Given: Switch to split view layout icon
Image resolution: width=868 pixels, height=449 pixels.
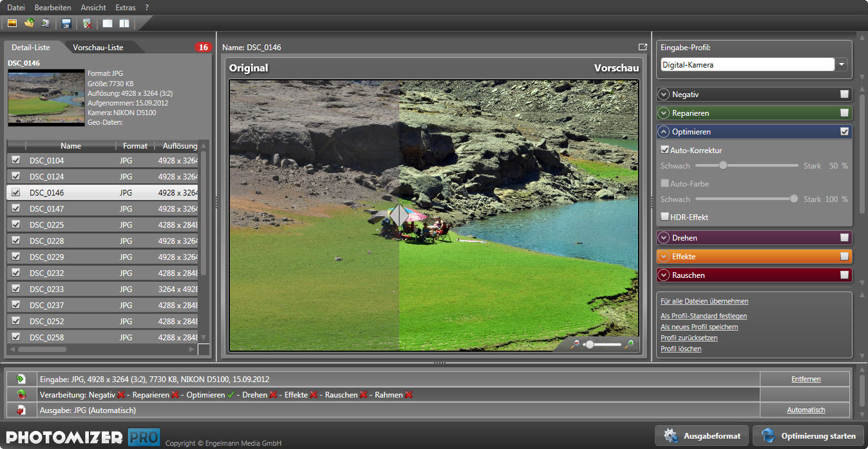Looking at the screenshot, I should [124, 24].
